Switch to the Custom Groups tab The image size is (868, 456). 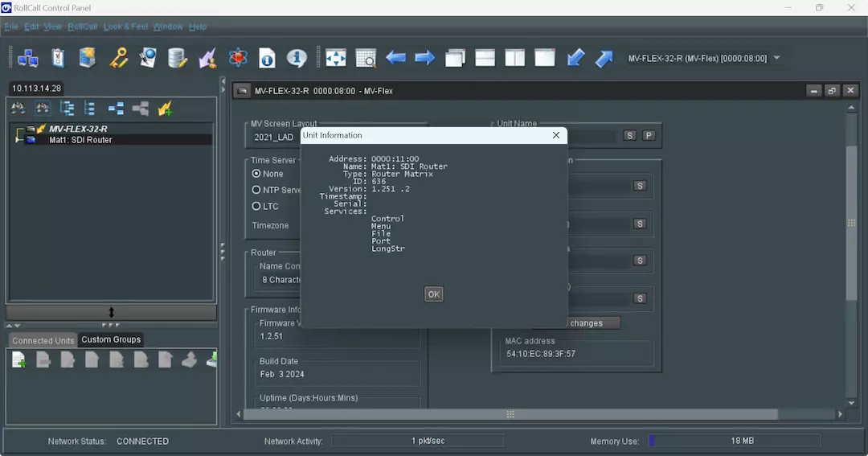(x=111, y=339)
